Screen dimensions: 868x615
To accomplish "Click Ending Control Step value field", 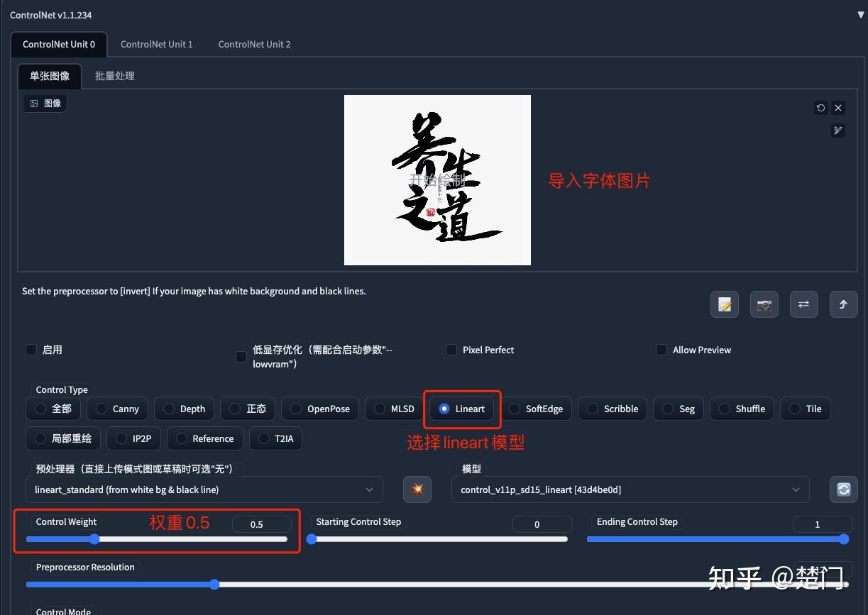I will [x=823, y=524].
